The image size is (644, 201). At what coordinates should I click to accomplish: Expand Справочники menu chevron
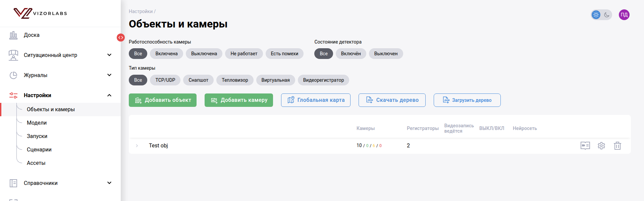[109, 183]
